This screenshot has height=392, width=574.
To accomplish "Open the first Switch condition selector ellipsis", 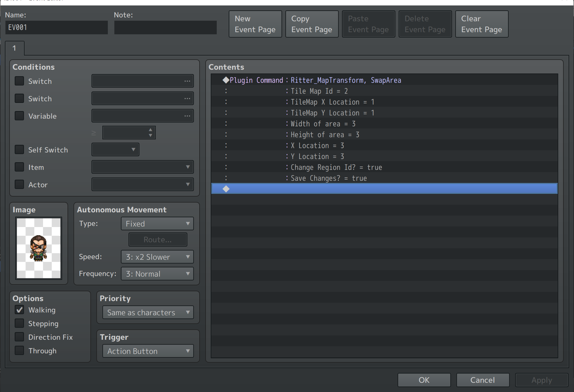I will [187, 81].
